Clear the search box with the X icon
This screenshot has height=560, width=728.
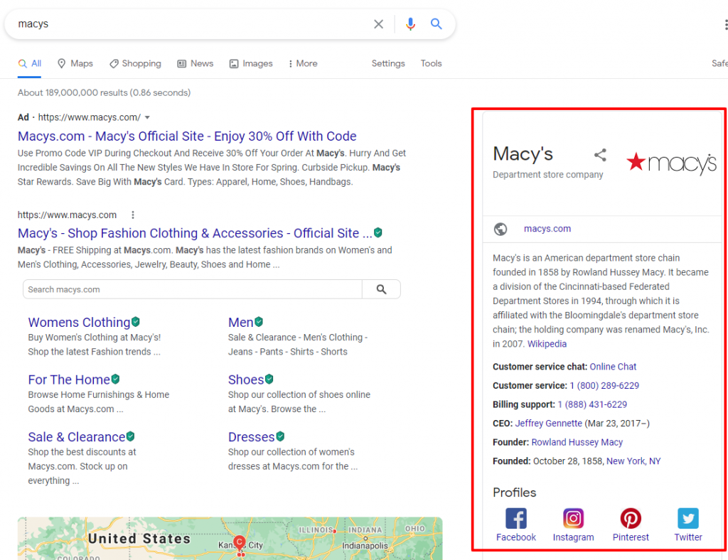pos(378,24)
